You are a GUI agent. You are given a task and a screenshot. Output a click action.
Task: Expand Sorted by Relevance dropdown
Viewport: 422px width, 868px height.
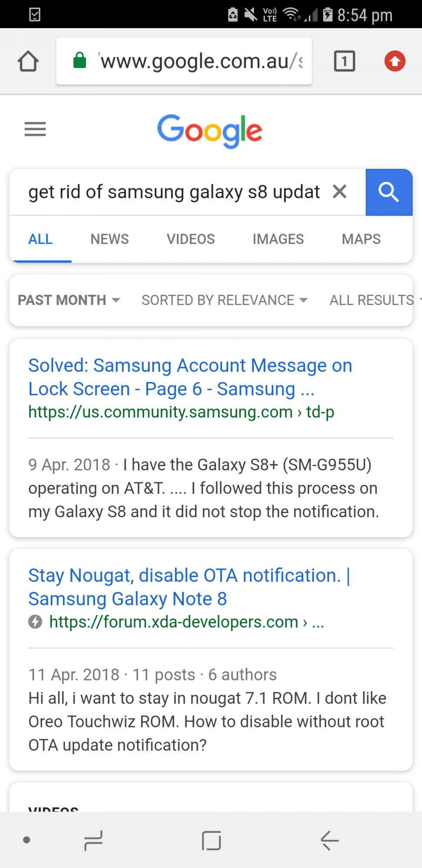click(225, 300)
